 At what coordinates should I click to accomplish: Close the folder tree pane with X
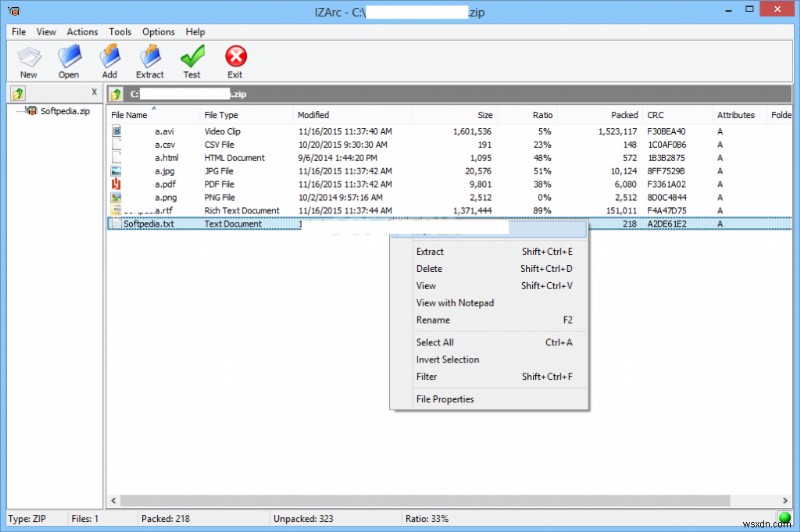tap(94, 92)
